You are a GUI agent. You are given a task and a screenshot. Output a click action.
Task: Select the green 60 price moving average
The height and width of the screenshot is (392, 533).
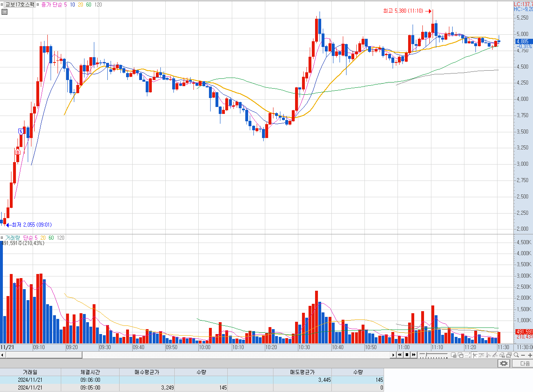[x=89, y=4]
